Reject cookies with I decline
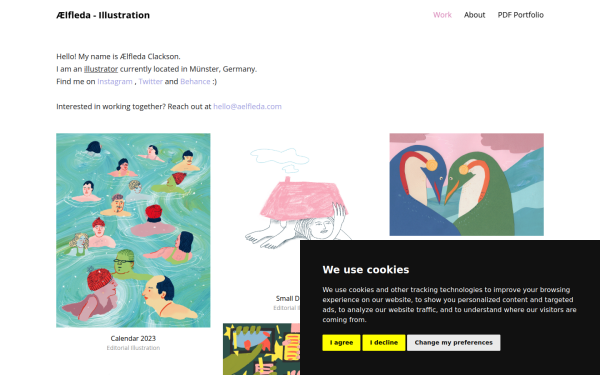 (x=384, y=342)
